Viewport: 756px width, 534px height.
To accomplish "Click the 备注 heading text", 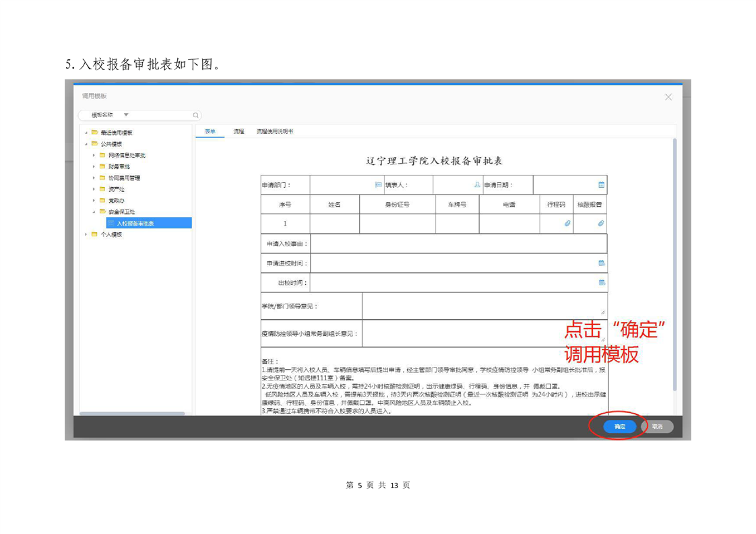I will (x=270, y=362).
